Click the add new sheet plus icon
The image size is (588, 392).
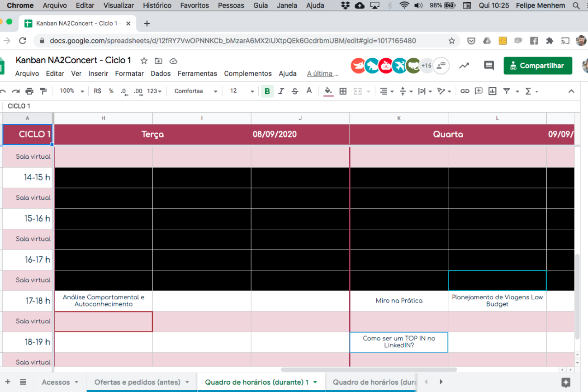(8, 382)
